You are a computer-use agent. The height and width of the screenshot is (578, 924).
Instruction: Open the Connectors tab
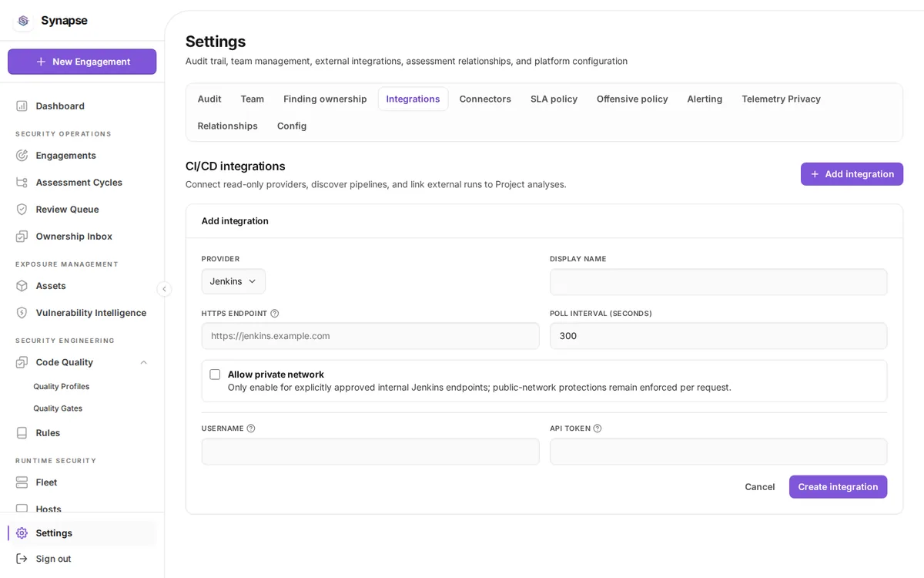[485, 99]
